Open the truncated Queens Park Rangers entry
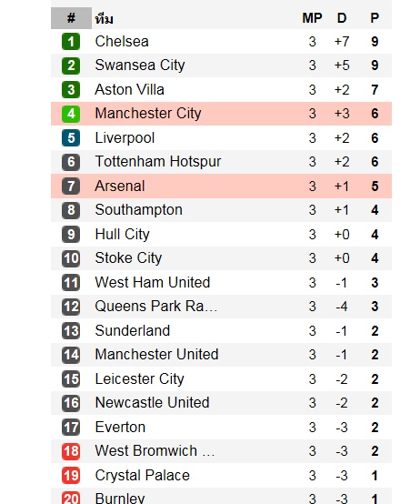 point(156,307)
